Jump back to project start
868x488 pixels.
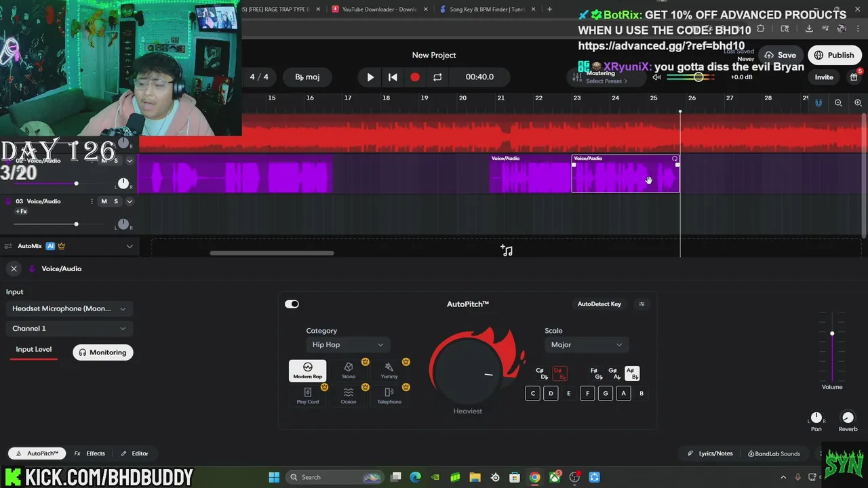click(x=393, y=77)
